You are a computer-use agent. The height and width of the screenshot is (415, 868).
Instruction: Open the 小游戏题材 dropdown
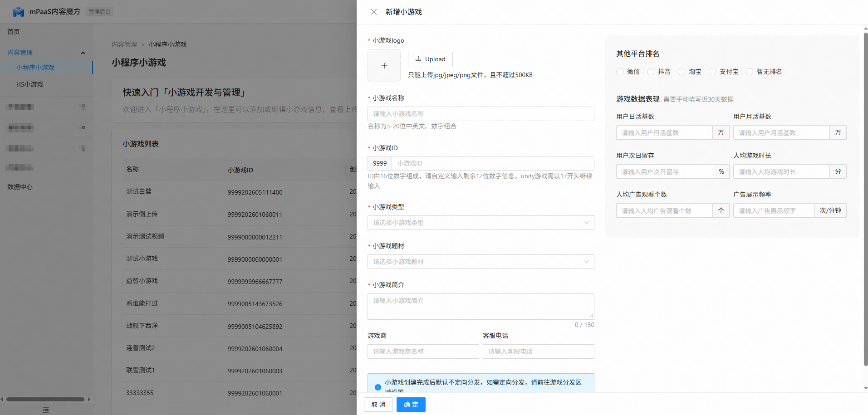[481, 262]
